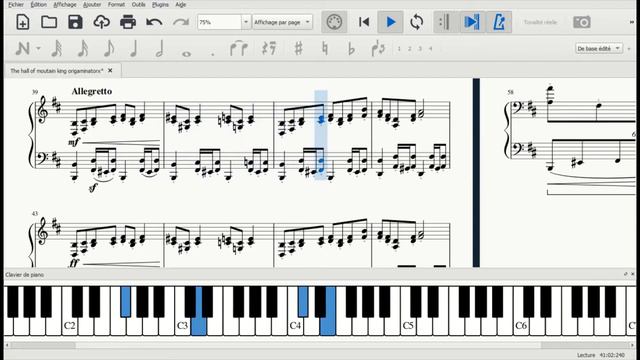
Task: Open the Ajouter menu
Action: coord(92,4)
